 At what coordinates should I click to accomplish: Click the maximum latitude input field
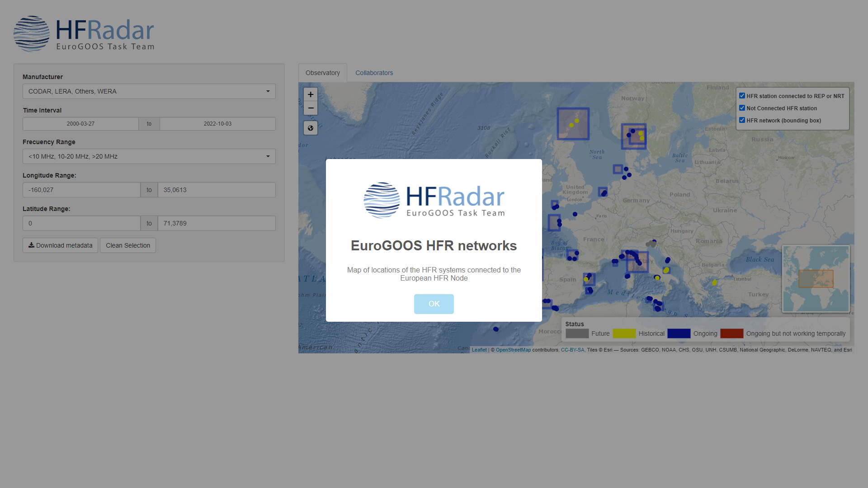[217, 223]
